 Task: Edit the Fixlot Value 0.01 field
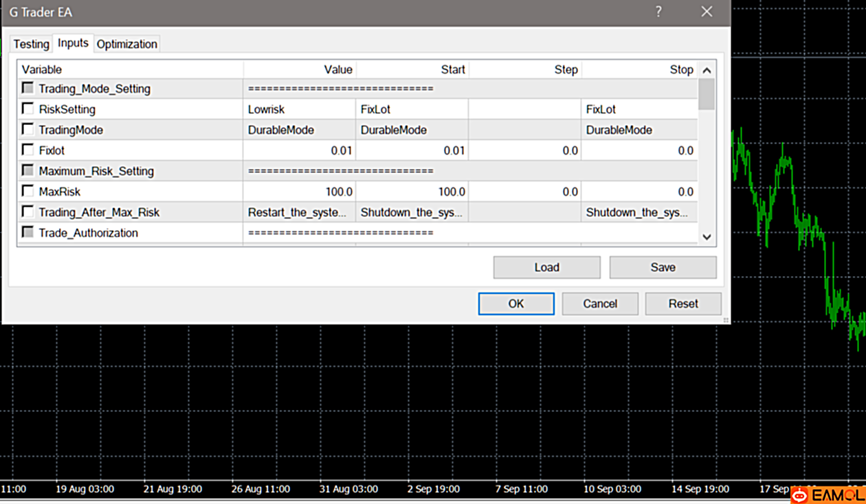tap(300, 150)
